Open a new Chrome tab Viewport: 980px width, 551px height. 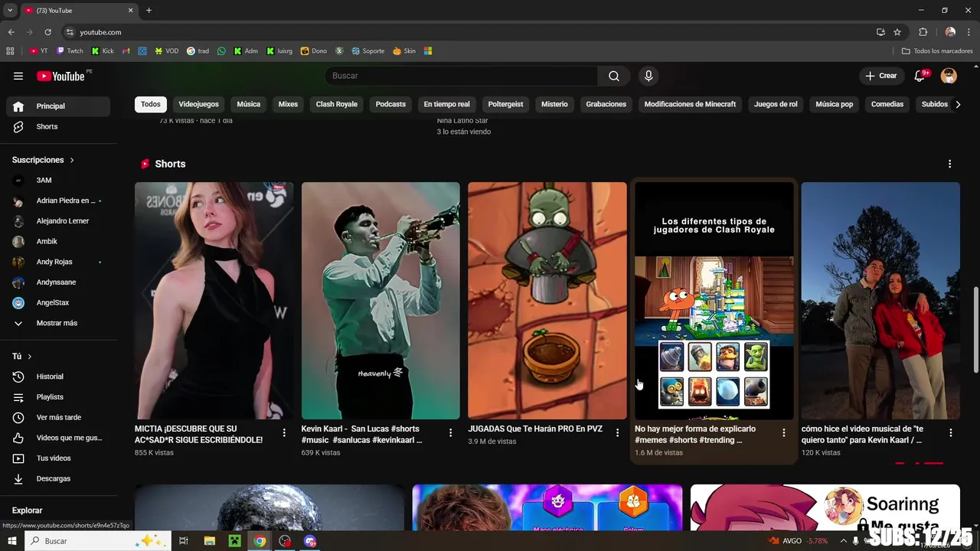pyautogui.click(x=149, y=10)
